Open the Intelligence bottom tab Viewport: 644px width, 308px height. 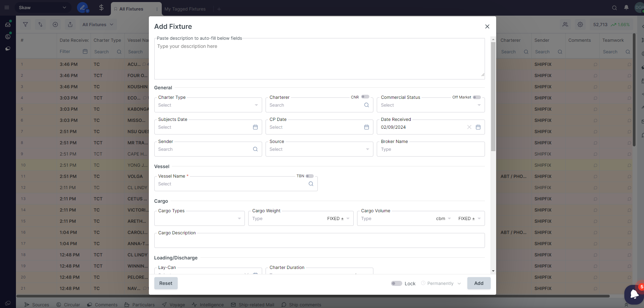(x=208, y=305)
